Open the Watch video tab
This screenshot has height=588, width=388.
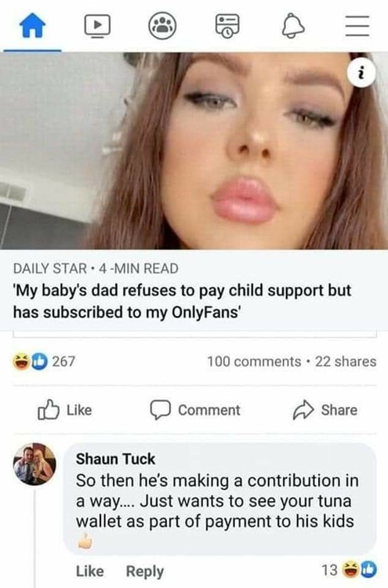click(x=97, y=26)
